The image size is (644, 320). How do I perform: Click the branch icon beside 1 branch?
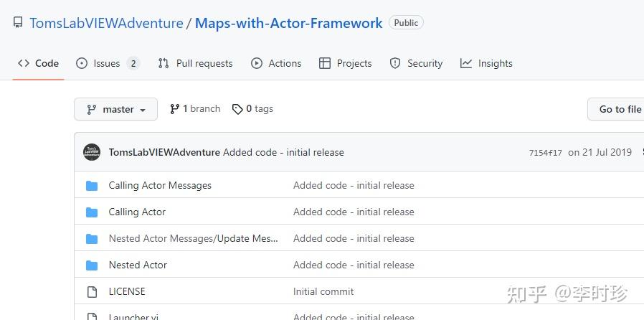click(x=174, y=109)
